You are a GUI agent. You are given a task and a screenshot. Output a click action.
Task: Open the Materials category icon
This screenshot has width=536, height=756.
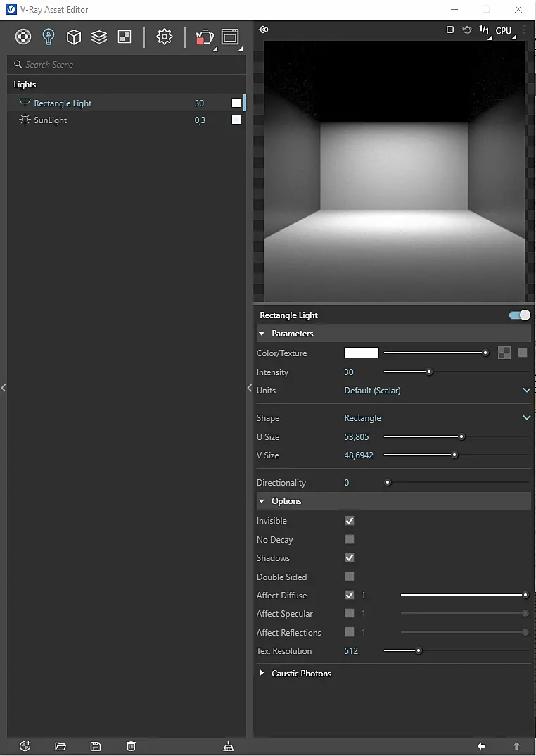pos(23,37)
